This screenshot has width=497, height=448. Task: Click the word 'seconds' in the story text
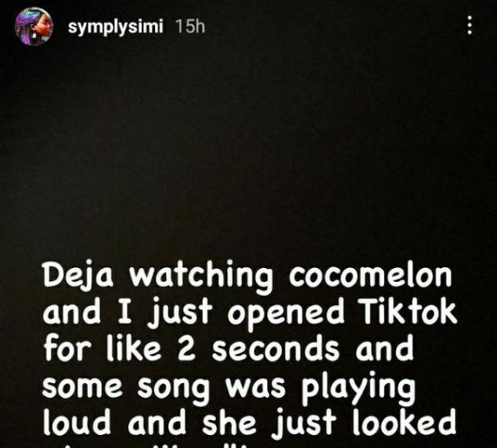[276, 348]
